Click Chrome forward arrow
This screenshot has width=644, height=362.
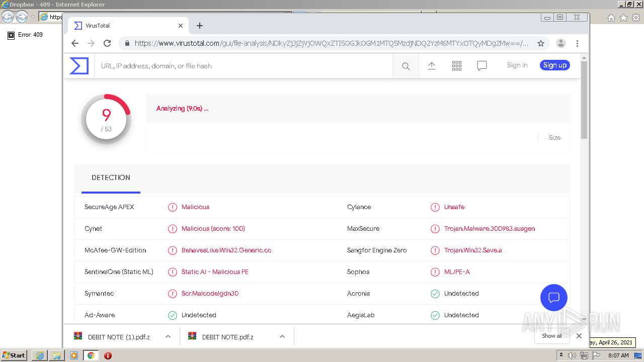(x=91, y=43)
